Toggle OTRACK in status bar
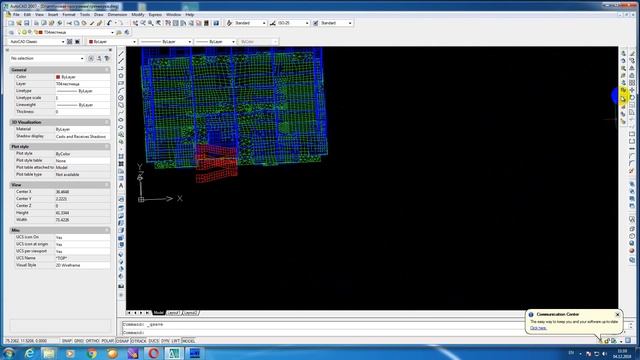640x360 pixels. (x=138, y=341)
